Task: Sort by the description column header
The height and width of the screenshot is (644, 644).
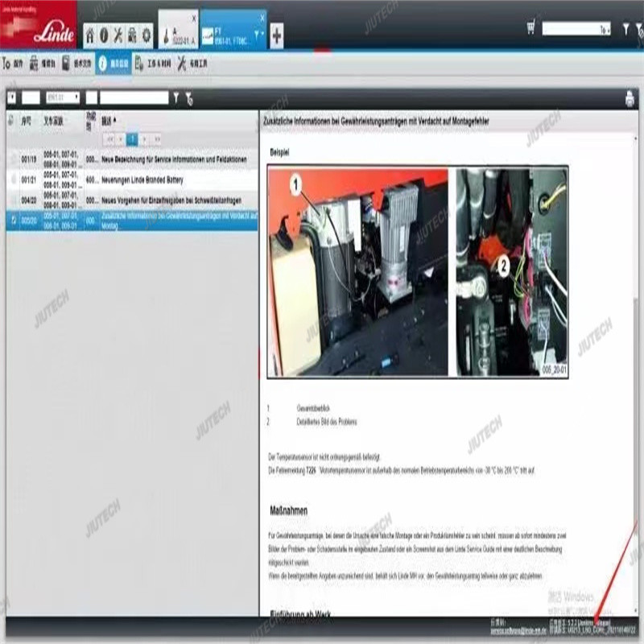Action: point(109,121)
